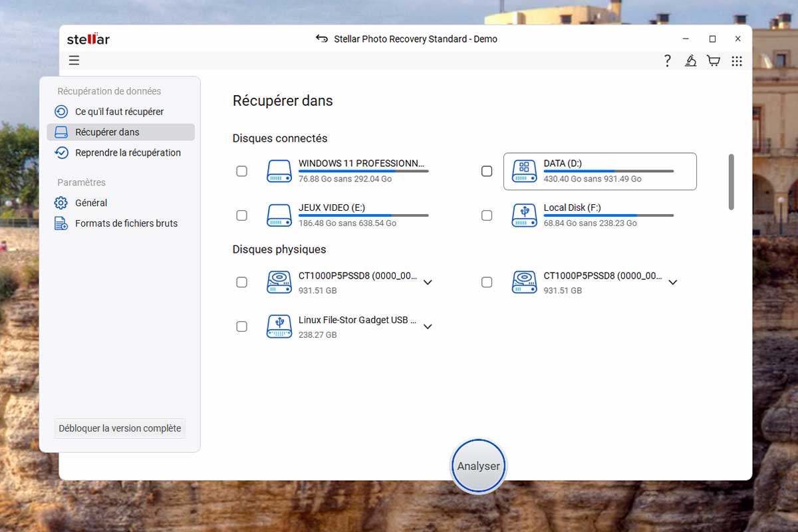The height and width of the screenshot is (532, 798).
Task: Expand the second CT1000P5PSSD8 disk chevron
Action: pos(673,283)
